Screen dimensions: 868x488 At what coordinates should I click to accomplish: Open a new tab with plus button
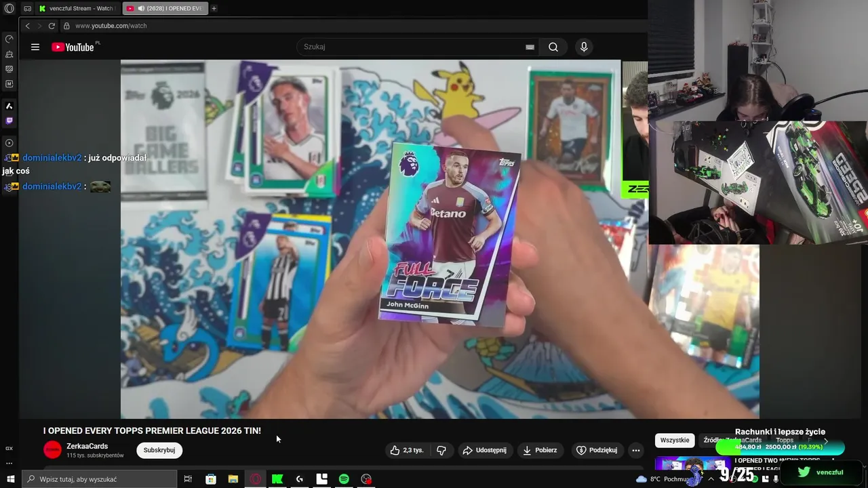(214, 9)
